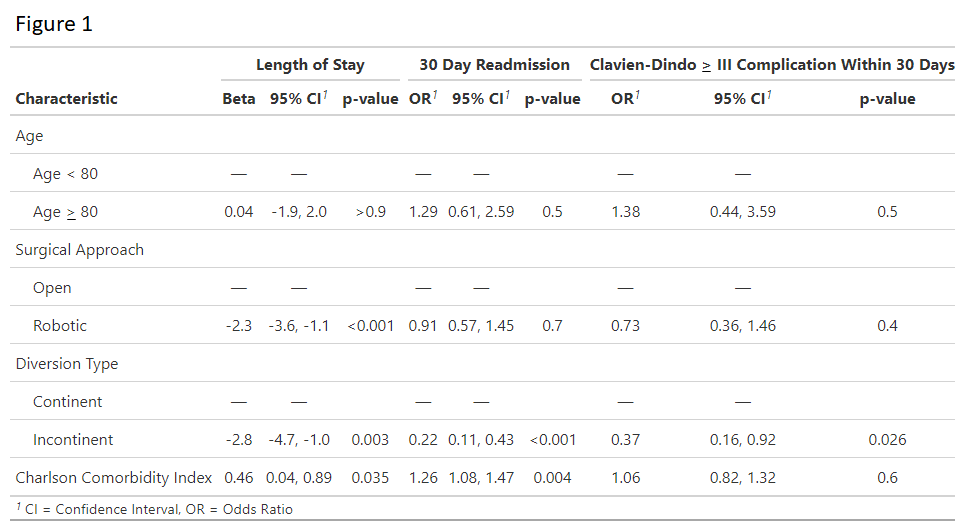The width and height of the screenshot is (962, 529).
Task: Click the "Characteristic" column header
Action: coord(66,99)
